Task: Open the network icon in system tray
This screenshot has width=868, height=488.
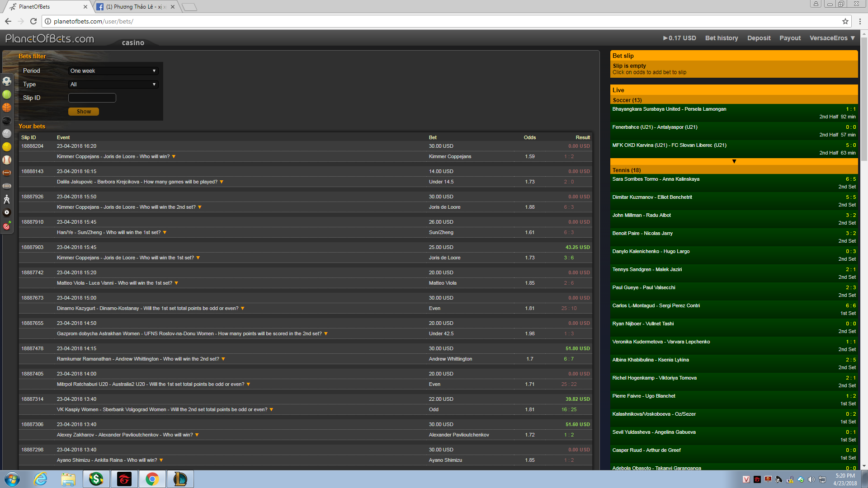Action: 822,479
